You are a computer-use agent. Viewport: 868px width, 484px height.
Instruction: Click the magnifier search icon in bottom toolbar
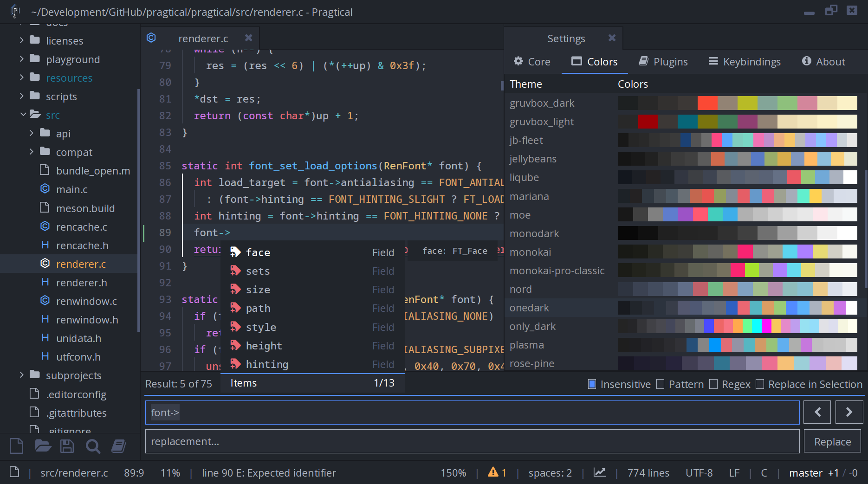click(93, 446)
